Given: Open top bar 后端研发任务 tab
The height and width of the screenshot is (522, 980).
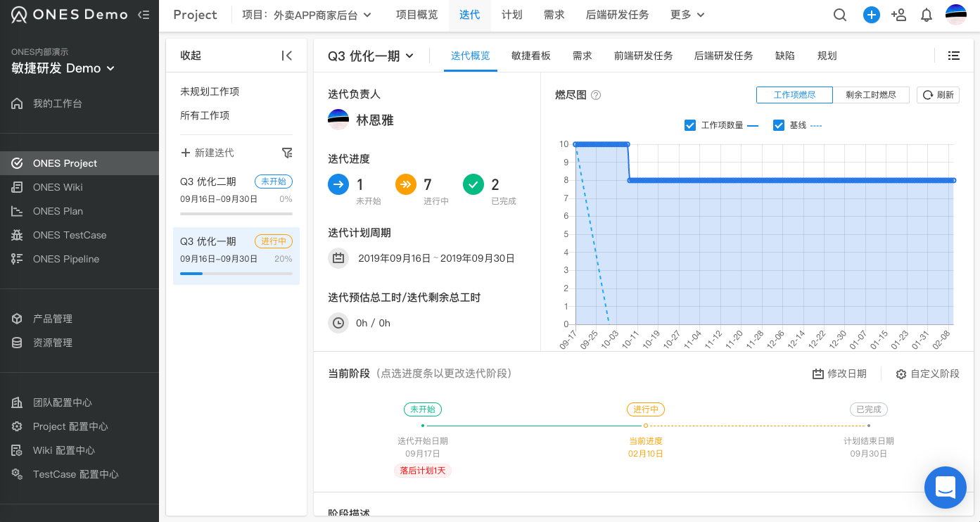Looking at the screenshot, I should click(x=618, y=15).
